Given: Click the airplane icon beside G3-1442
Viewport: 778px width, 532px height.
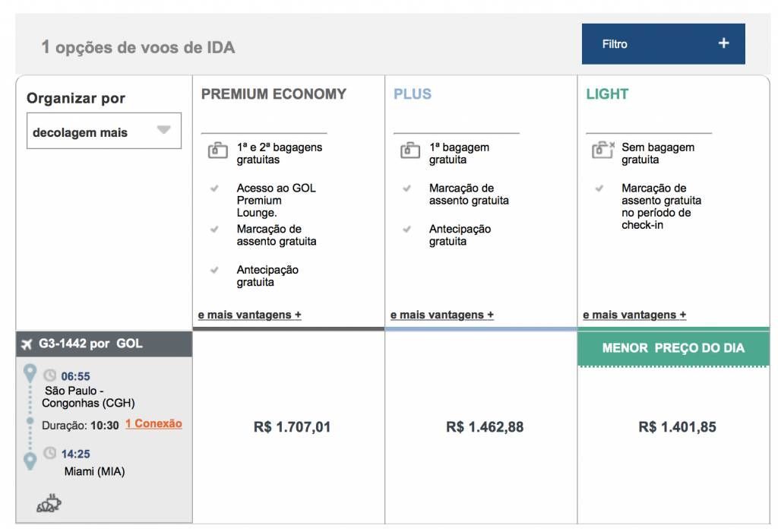Looking at the screenshot, I should [27, 344].
